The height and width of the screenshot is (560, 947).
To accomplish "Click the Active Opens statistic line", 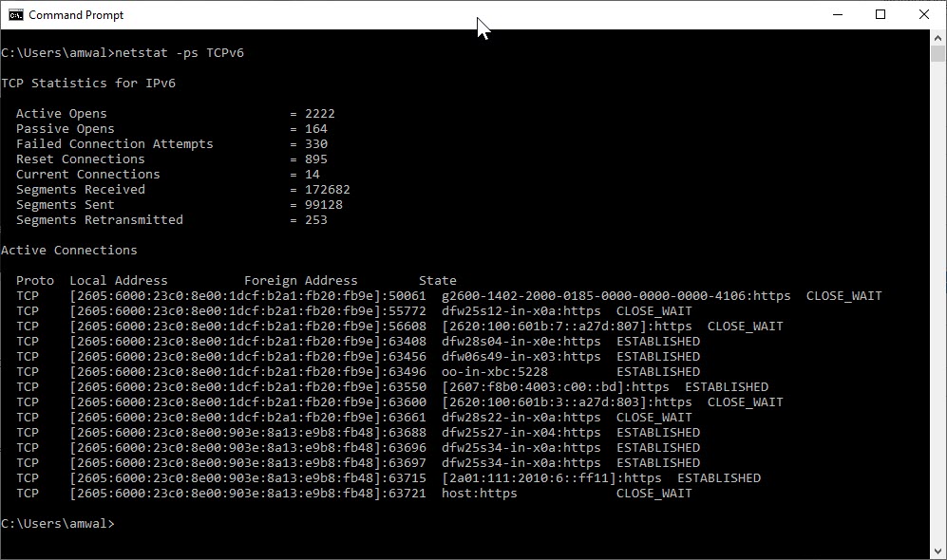I will click(61, 113).
